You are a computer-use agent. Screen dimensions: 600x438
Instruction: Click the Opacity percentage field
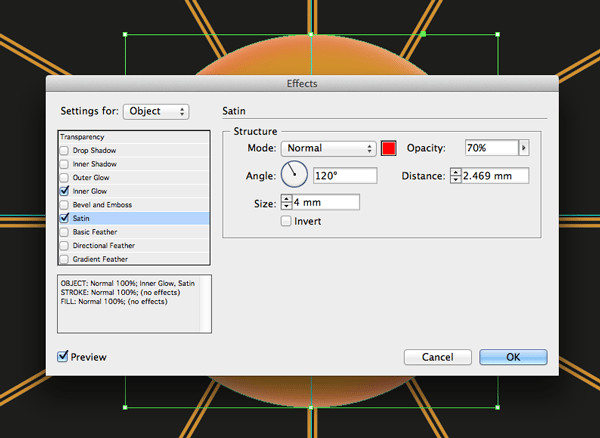click(490, 148)
